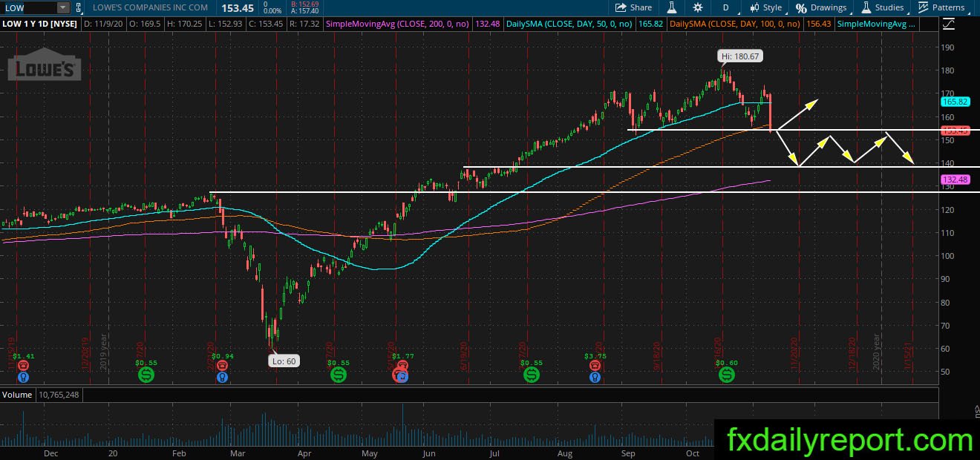
Task: Click the Mar label on time axis
Action: pyautogui.click(x=238, y=452)
